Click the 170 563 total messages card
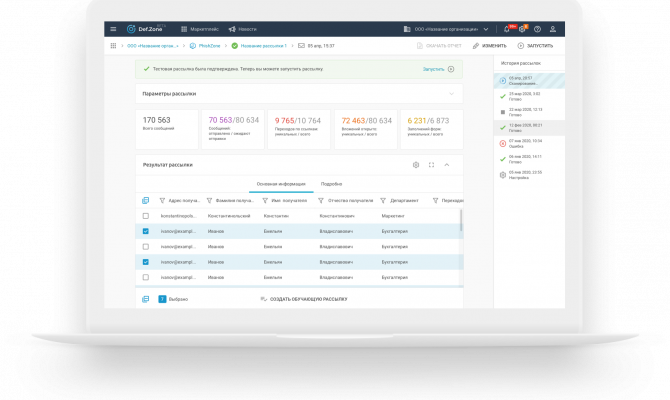The height and width of the screenshot is (400, 670). pos(167,129)
